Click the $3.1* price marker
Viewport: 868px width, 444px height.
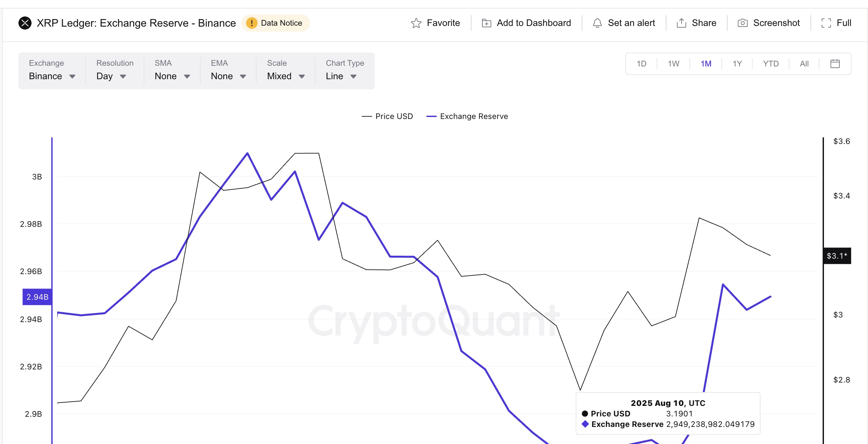[837, 256]
